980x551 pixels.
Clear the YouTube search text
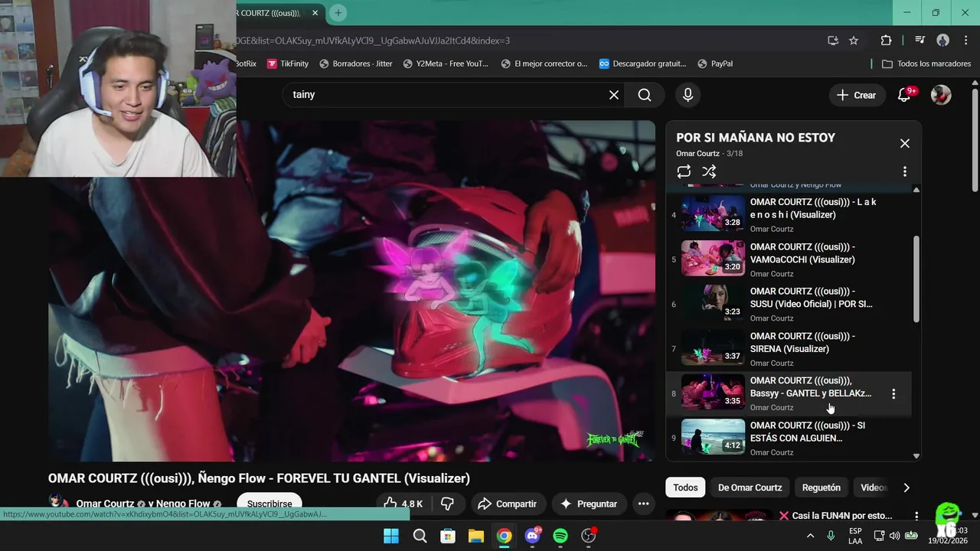[614, 95]
